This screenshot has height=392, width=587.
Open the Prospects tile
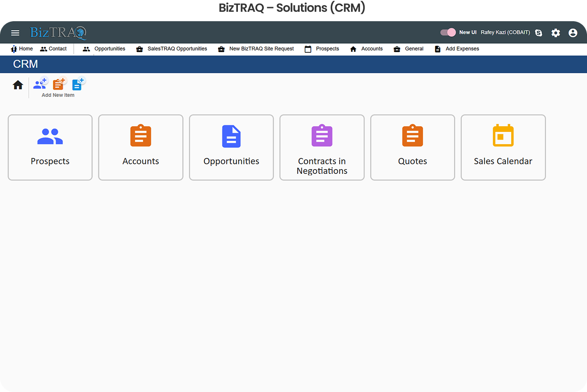click(50, 147)
